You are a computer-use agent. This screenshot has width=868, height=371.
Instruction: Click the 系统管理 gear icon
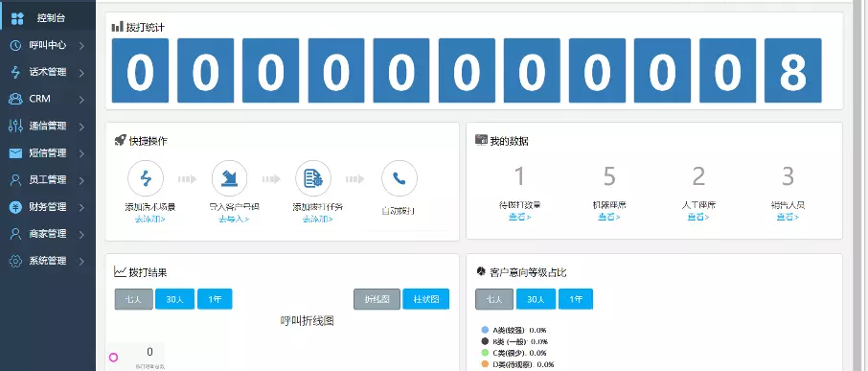tap(16, 261)
